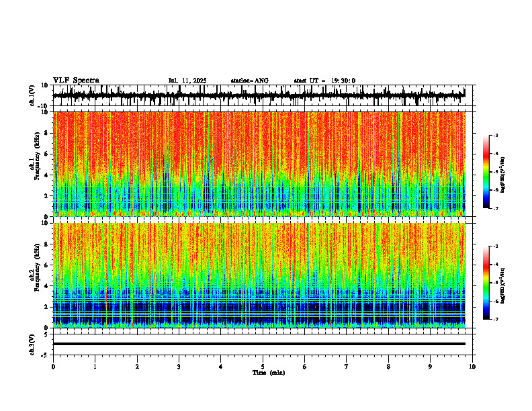Click the ch.1 "Frequency (kHz)" axis label
The width and height of the screenshot is (532, 411).
point(37,156)
